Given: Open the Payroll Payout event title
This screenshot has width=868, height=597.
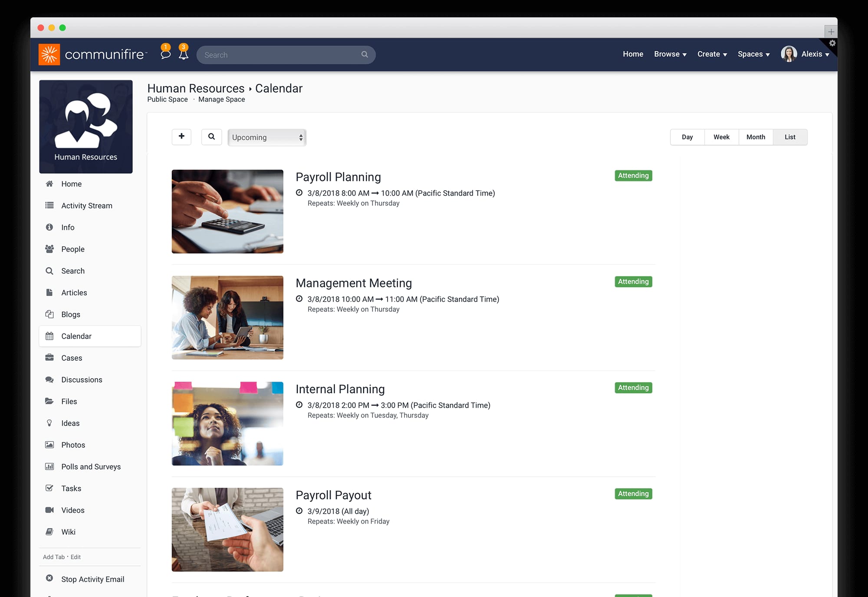Looking at the screenshot, I should (x=333, y=495).
